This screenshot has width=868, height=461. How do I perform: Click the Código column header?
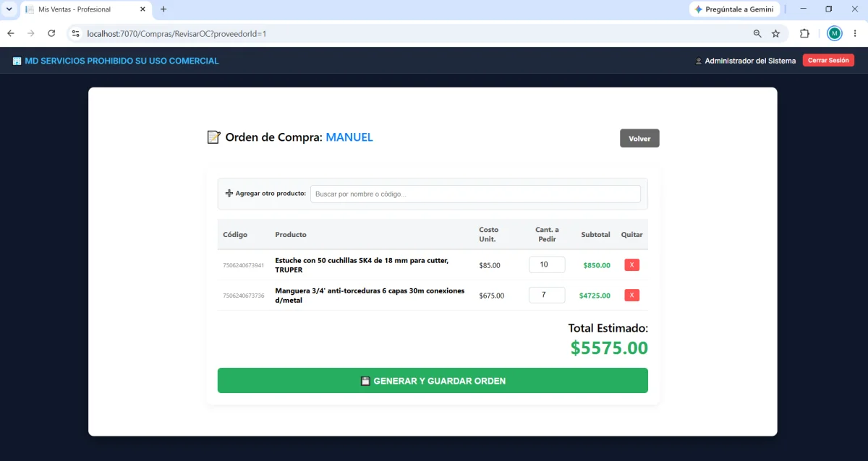point(235,235)
